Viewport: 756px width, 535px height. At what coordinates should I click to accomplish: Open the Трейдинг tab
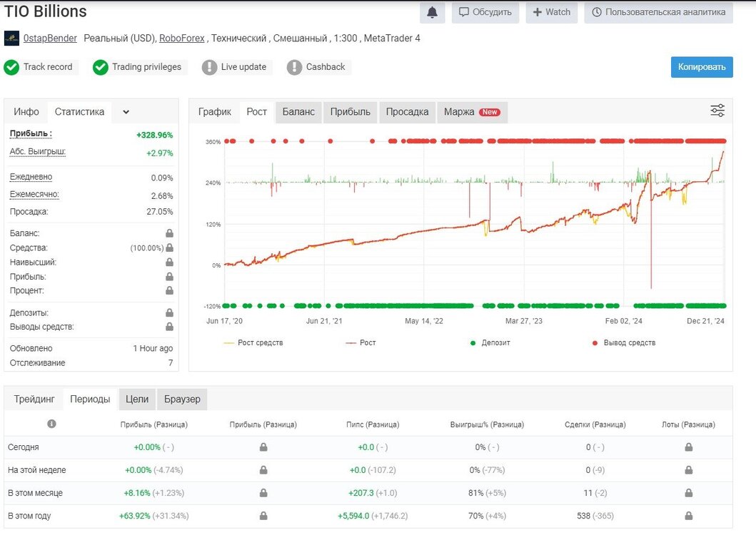click(34, 399)
